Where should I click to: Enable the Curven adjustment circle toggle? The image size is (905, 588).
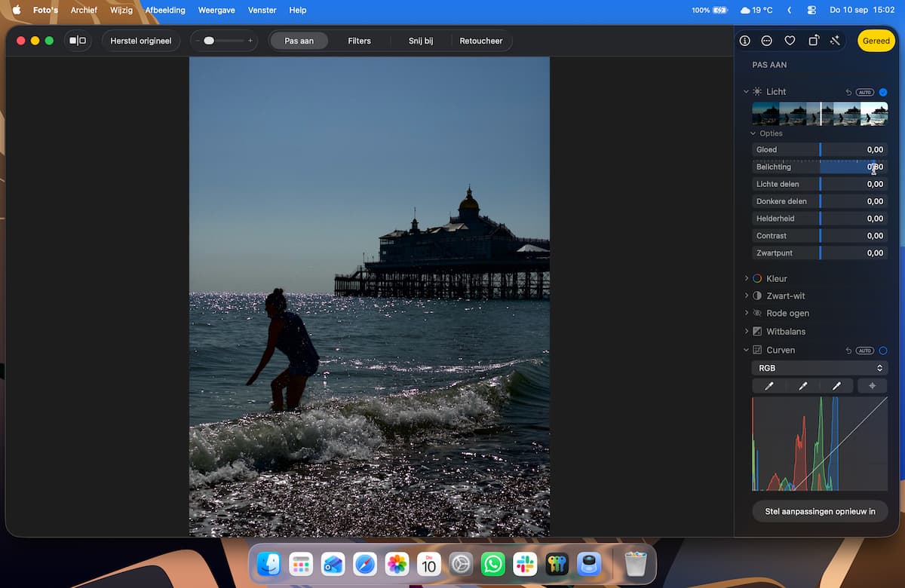click(883, 351)
